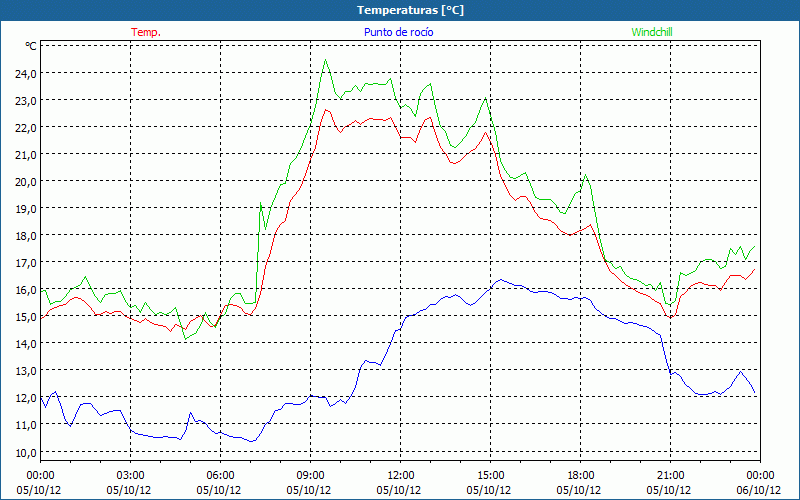
Task: Click the 10,0 y-axis value
Action: pos(26,453)
